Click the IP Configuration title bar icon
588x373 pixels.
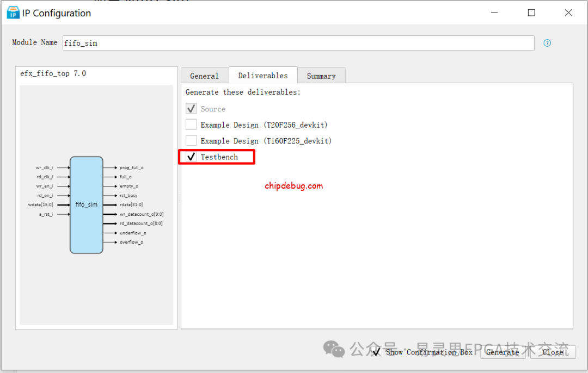(x=12, y=12)
